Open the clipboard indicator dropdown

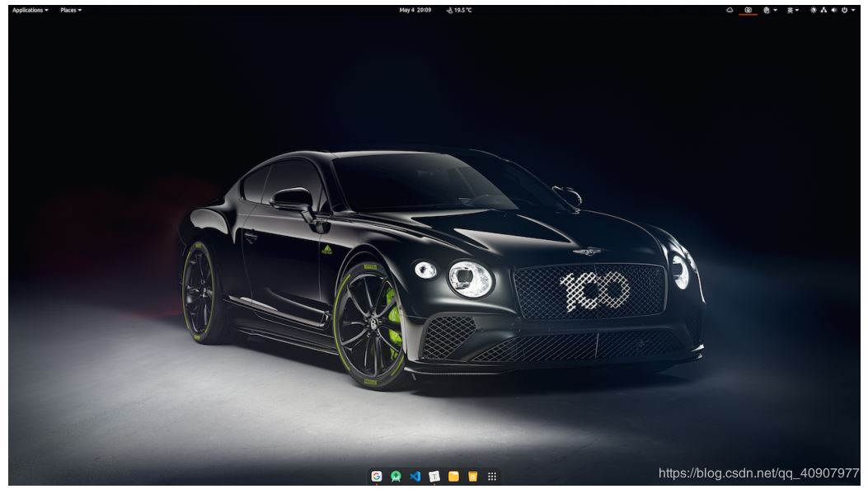point(769,10)
